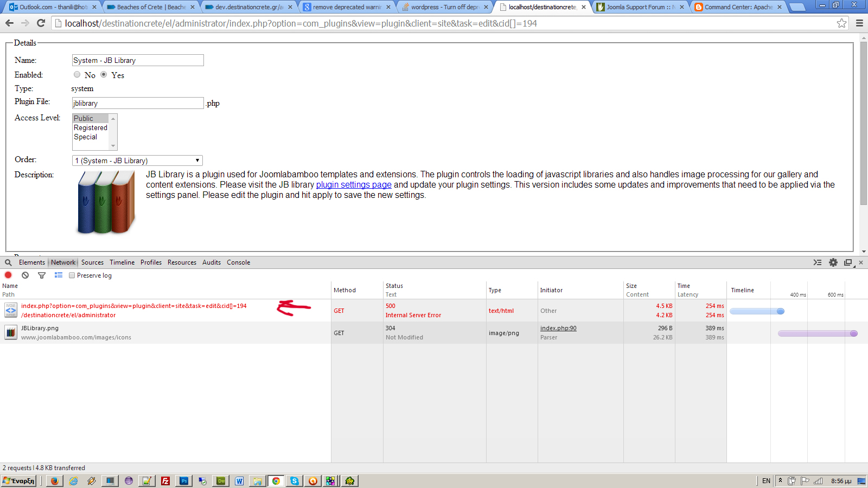
Task: Switch to Chrome in the taskbar
Action: pos(276,481)
